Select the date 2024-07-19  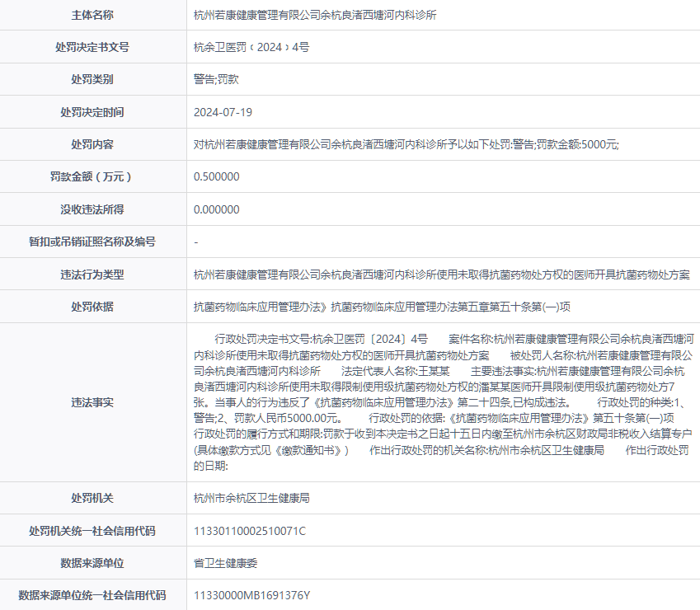pyautogui.click(x=223, y=112)
